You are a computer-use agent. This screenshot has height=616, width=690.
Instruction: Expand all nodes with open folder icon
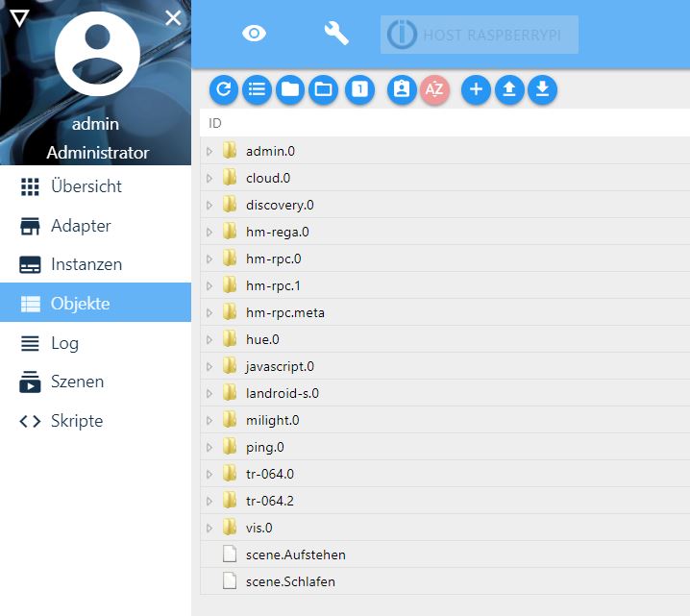pos(324,89)
